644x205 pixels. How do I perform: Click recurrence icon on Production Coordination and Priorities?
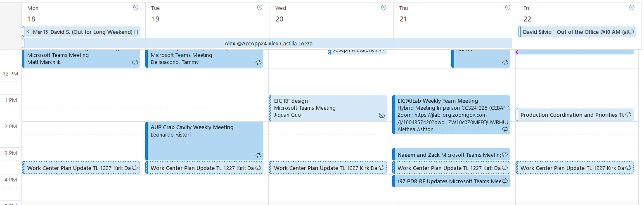(628, 115)
